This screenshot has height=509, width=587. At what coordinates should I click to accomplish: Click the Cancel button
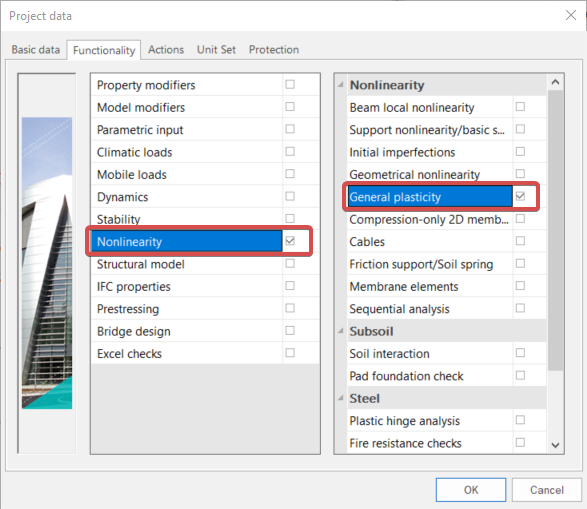[546, 490]
